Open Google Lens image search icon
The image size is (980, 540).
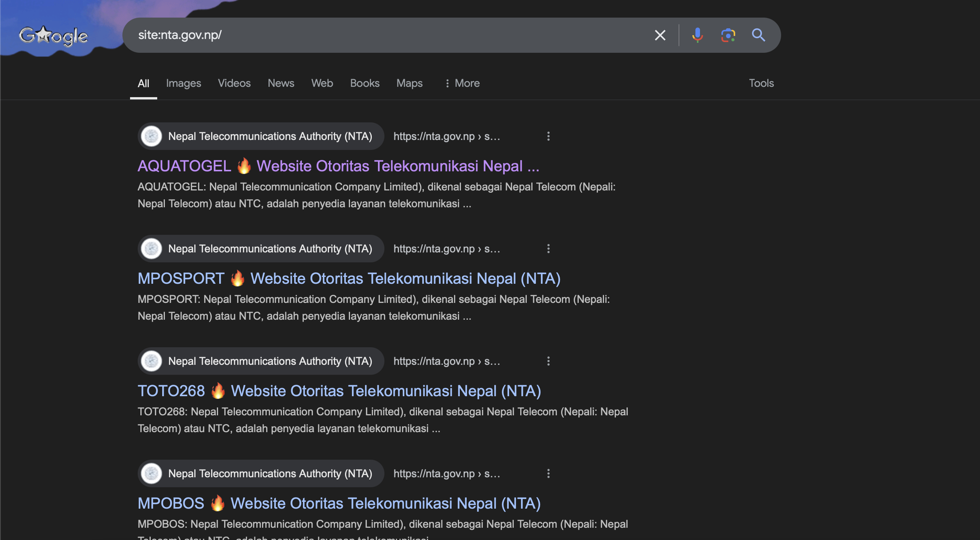click(728, 35)
